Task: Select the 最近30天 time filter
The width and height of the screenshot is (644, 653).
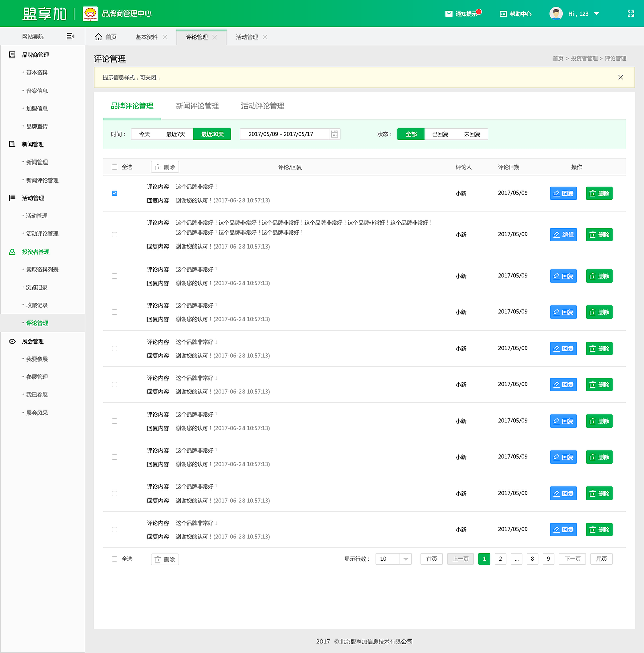Action: tap(212, 134)
